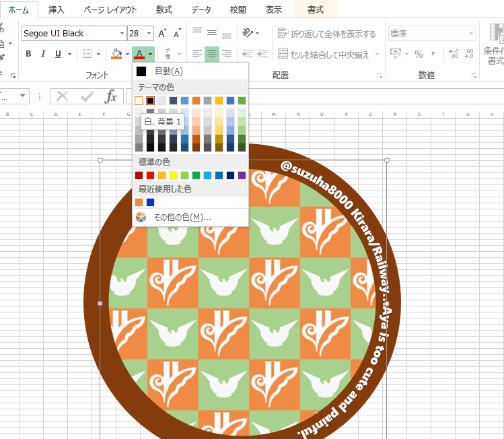Viewport: 504px width, 439px height.
Task: Click the formula bar cancel X icon
Action: (x=62, y=96)
